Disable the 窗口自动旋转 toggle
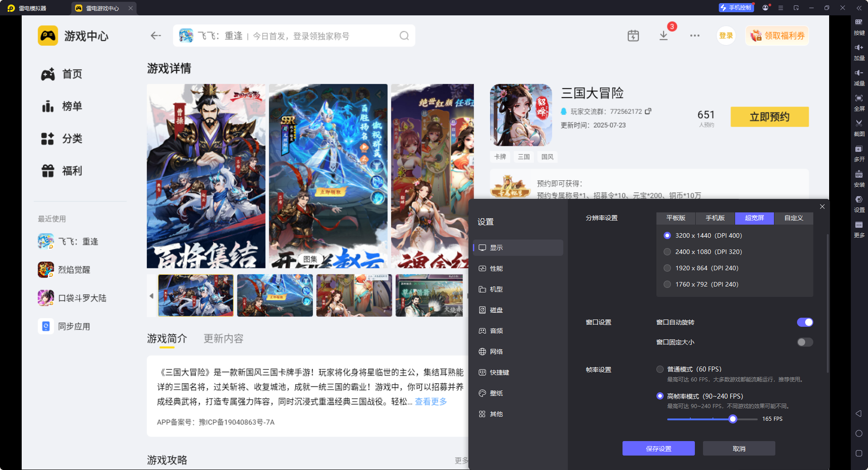Image resolution: width=868 pixels, height=470 pixels. coord(805,322)
